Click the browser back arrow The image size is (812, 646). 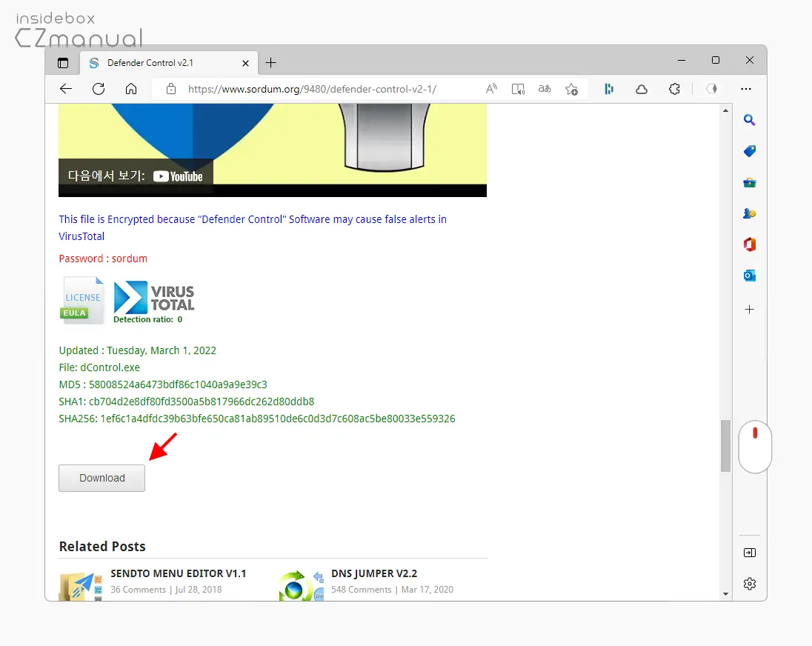click(x=66, y=89)
